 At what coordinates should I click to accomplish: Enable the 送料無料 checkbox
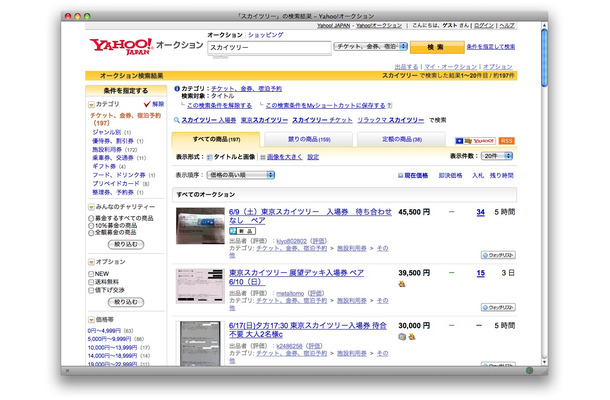[91, 282]
